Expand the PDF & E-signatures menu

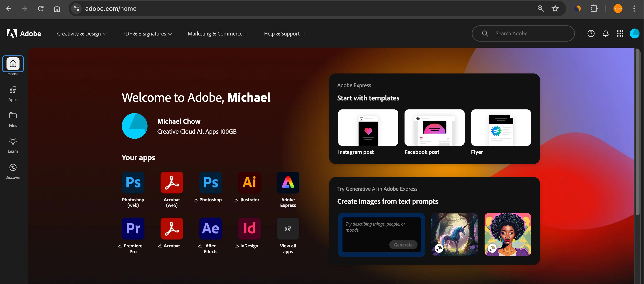(x=147, y=33)
